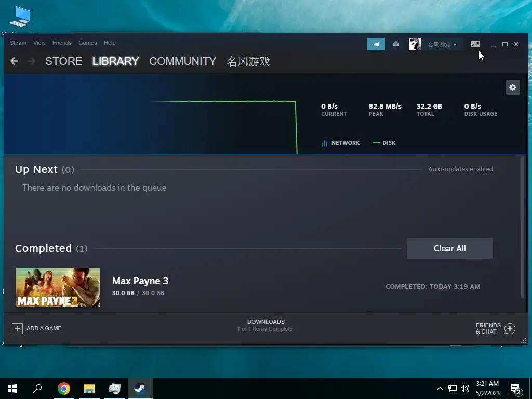Viewport: 532px width, 399px height.
Task: Click the announcements megaphone icon
Action: [x=376, y=44]
